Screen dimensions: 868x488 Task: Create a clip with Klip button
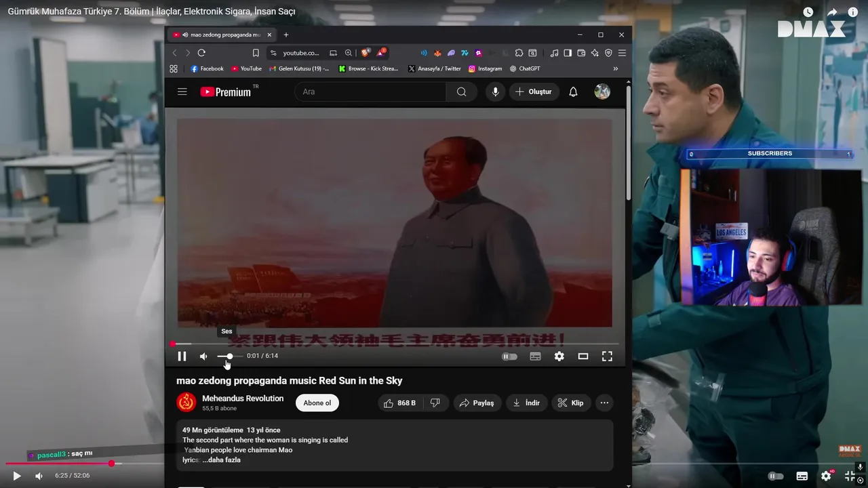coord(571,403)
